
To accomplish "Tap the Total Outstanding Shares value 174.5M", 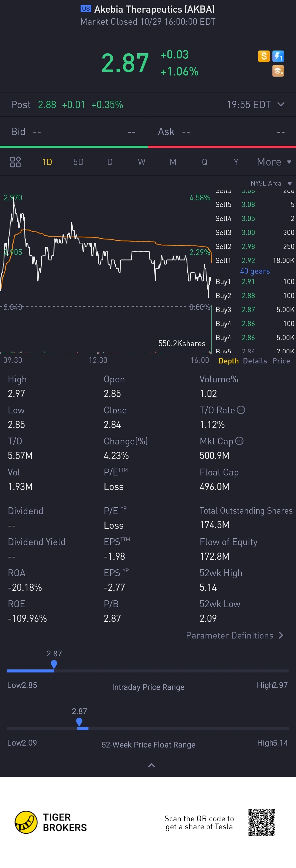I will 215,525.
